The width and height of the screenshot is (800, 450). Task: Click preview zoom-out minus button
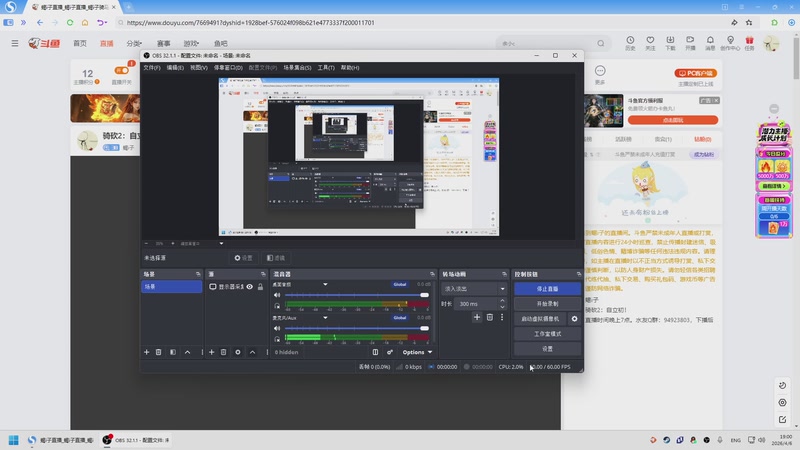pyautogui.click(x=146, y=243)
